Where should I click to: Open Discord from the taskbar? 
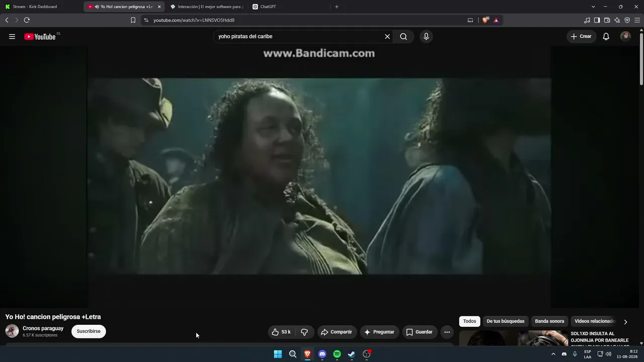coord(323,354)
